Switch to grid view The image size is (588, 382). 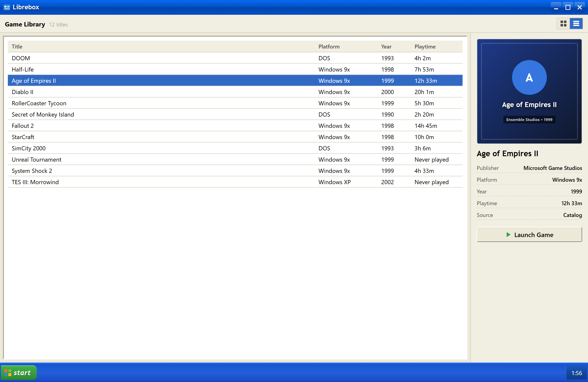coord(563,24)
